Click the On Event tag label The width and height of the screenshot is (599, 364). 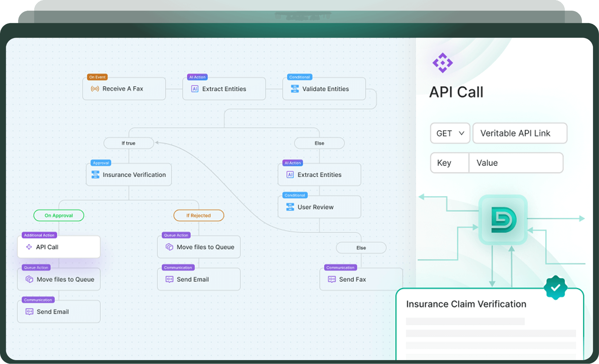pyautogui.click(x=97, y=77)
